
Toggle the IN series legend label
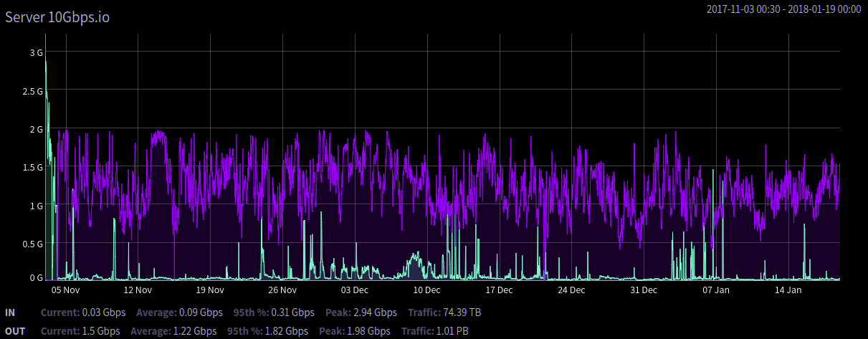coord(10,312)
